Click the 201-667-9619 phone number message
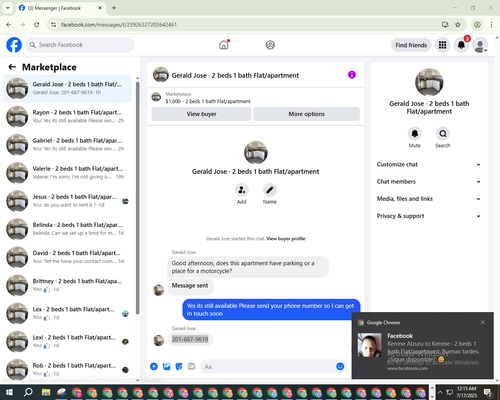This screenshot has width=500, height=400. click(x=190, y=339)
